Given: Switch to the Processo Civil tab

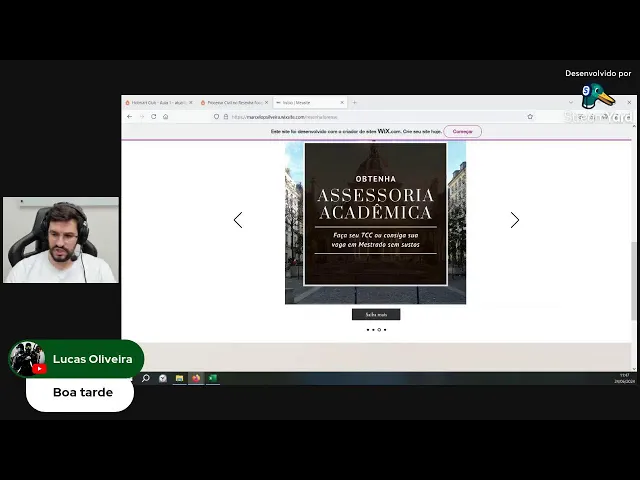Looking at the screenshot, I should click(x=235, y=102).
